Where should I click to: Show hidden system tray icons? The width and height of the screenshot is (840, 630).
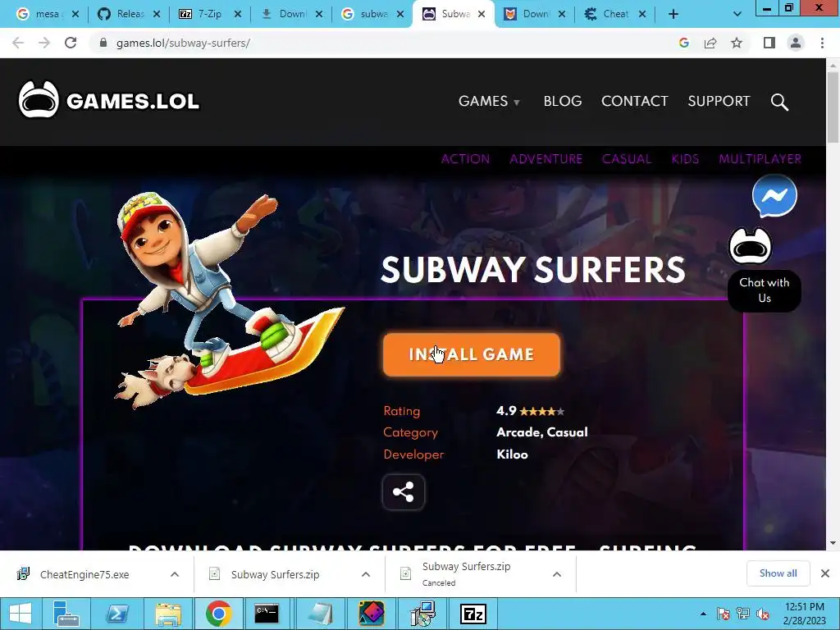(703, 614)
